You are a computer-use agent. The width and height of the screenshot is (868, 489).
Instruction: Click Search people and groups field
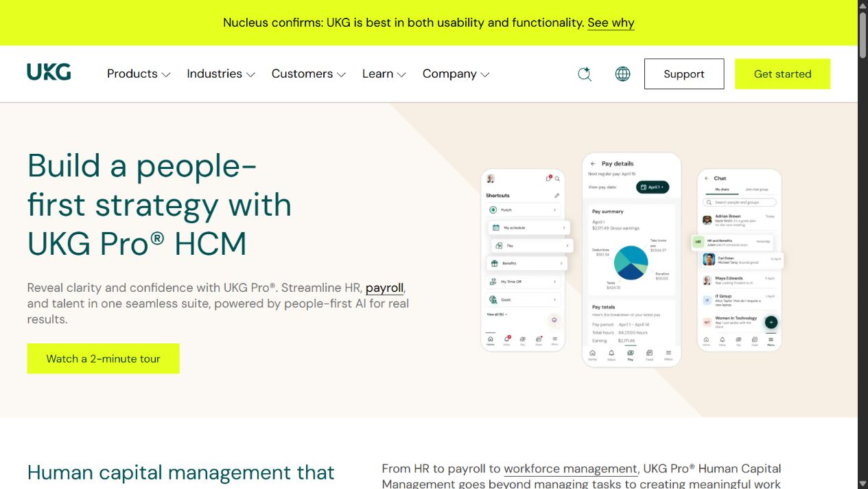[740, 203]
